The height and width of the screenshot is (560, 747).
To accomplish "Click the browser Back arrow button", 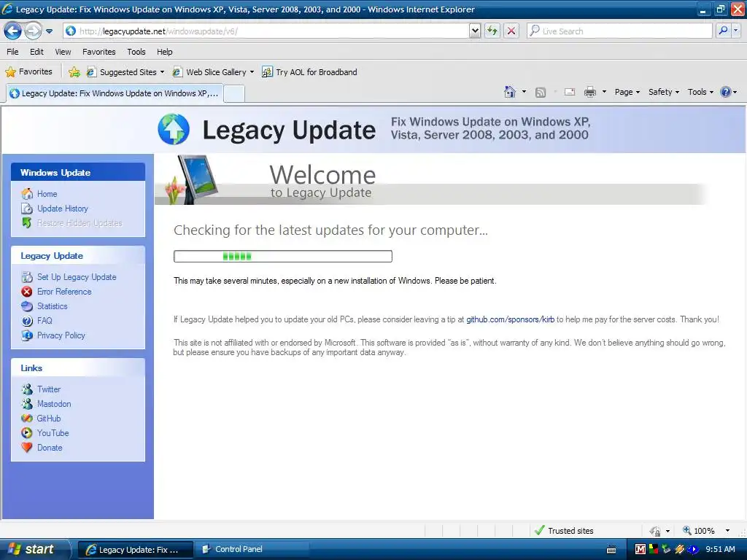I will pyautogui.click(x=13, y=31).
